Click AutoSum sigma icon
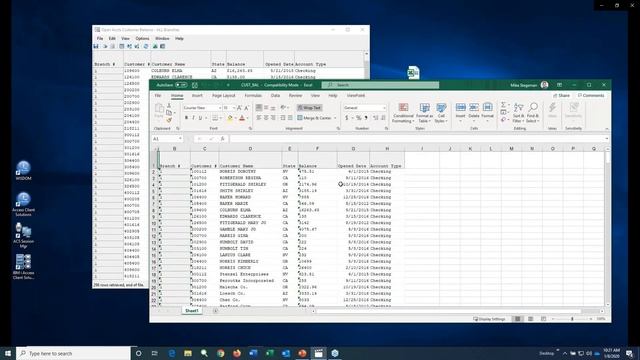Screen dimensions: 640x360 click(x=503, y=105)
